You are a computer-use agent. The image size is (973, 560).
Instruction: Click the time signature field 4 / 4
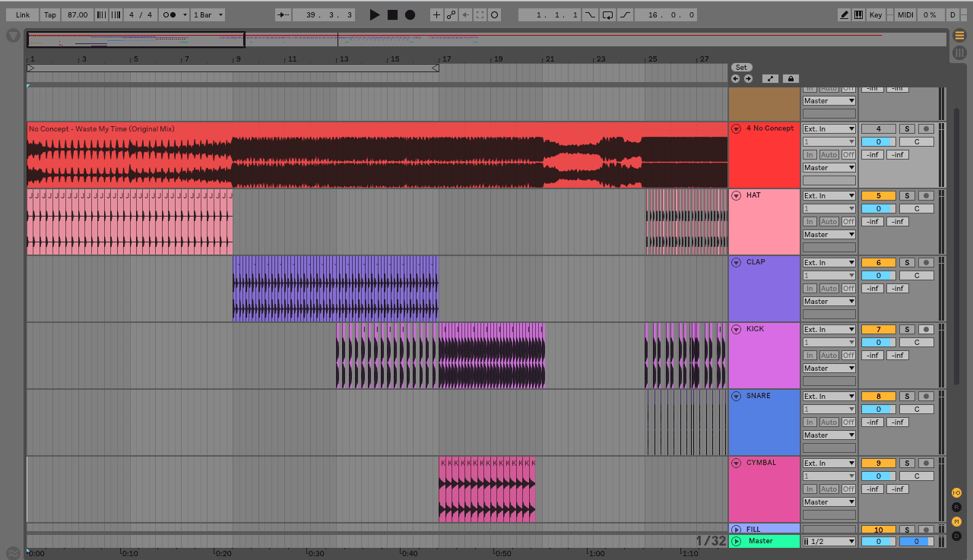tap(141, 14)
